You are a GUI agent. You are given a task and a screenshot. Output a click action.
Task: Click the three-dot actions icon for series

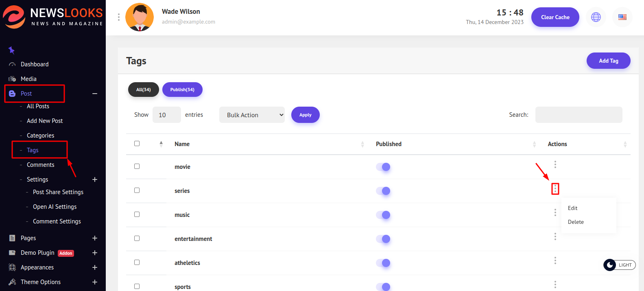[555, 189]
